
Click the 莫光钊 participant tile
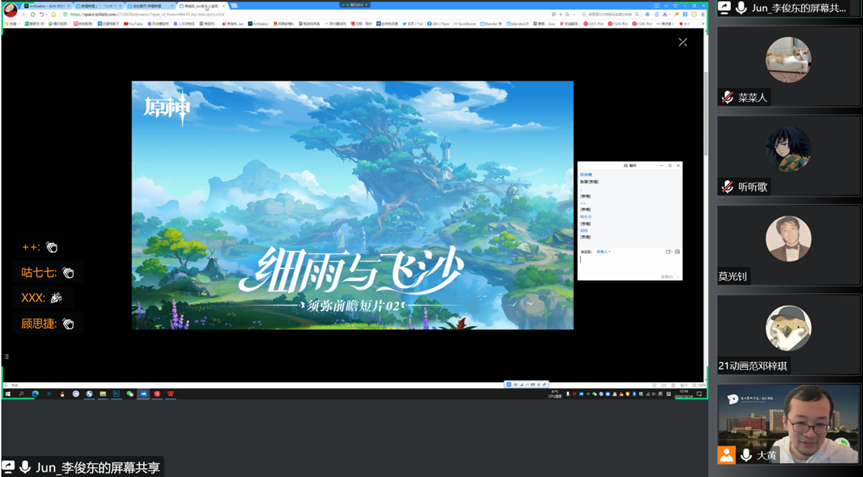pos(788,245)
